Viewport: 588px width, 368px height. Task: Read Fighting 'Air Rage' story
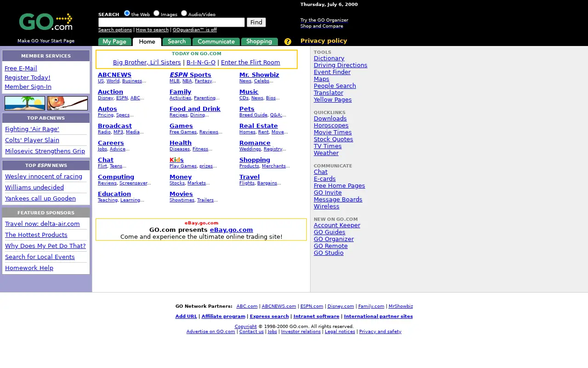(x=32, y=129)
